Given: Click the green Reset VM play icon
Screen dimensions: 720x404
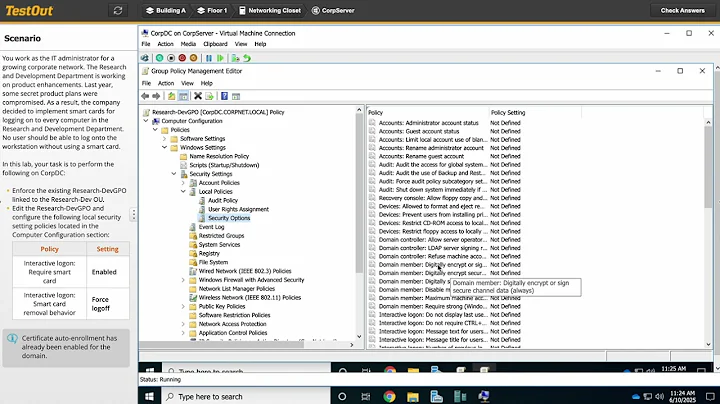Looking at the screenshot, I should coord(220,58).
